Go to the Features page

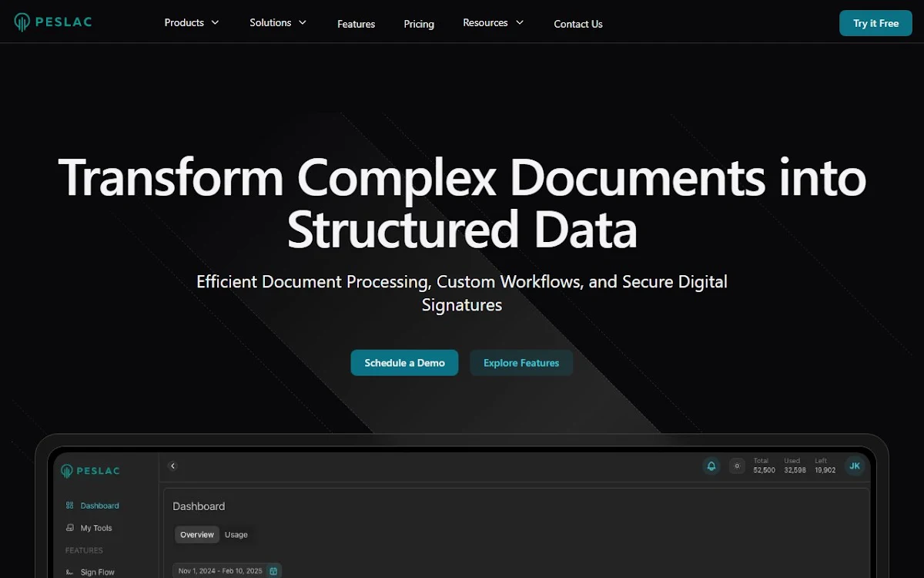356,24
